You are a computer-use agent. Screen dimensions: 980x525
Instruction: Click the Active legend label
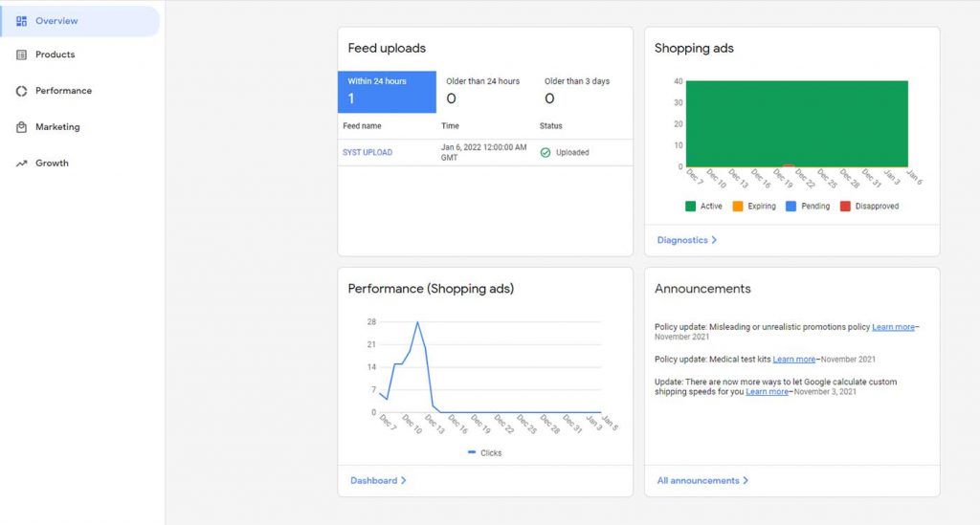pyautogui.click(x=711, y=207)
